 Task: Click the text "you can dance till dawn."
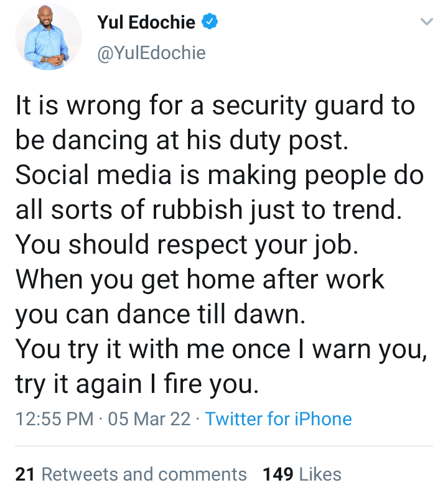pyautogui.click(x=161, y=315)
